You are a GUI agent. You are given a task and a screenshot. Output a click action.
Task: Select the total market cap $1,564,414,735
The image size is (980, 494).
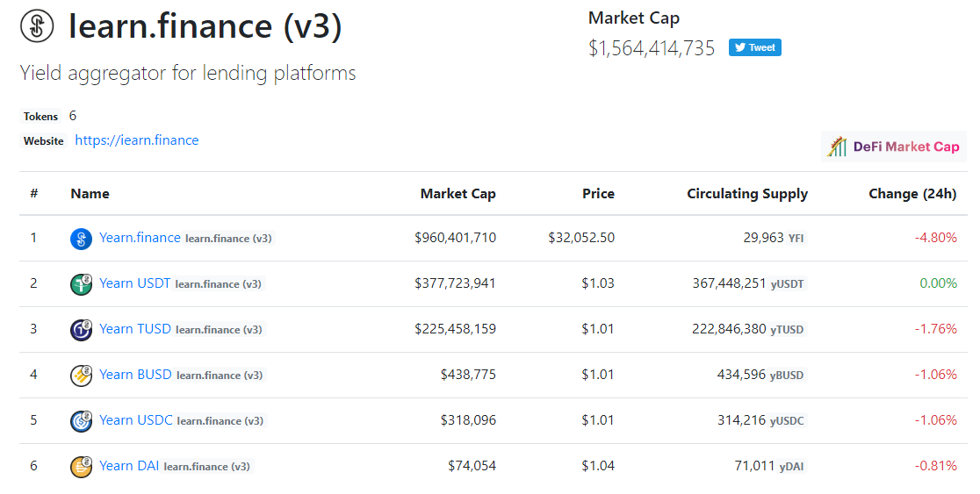point(652,49)
